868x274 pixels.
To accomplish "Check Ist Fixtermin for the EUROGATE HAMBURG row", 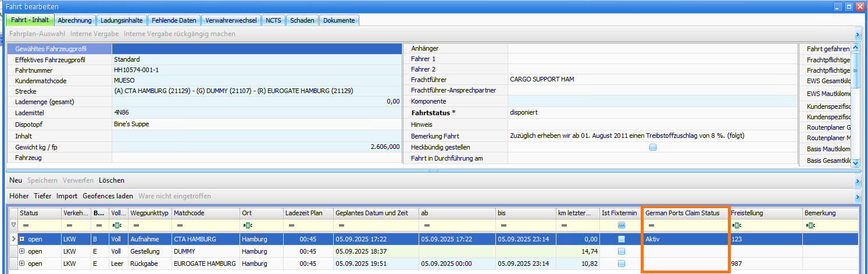I will click(x=621, y=264).
